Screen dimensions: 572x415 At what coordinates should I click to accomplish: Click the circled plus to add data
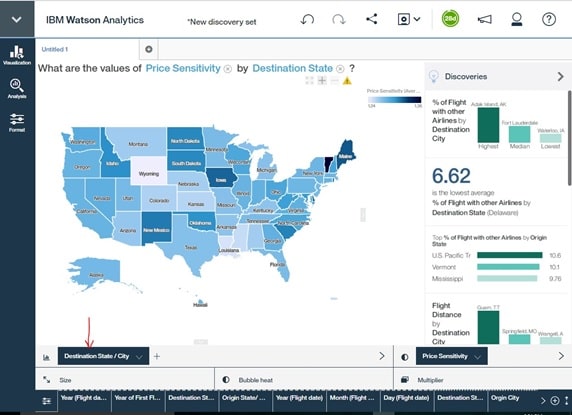[x=554, y=401]
